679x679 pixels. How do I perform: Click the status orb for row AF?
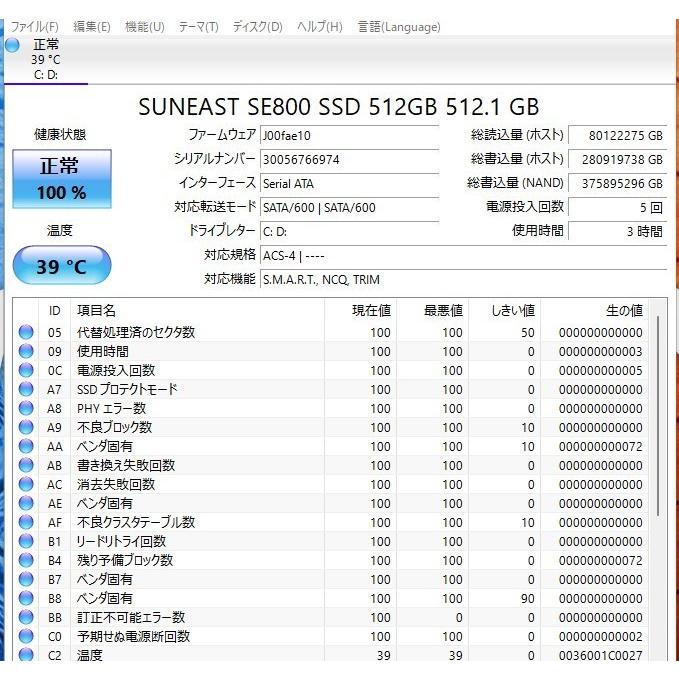click(x=26, y=522)
